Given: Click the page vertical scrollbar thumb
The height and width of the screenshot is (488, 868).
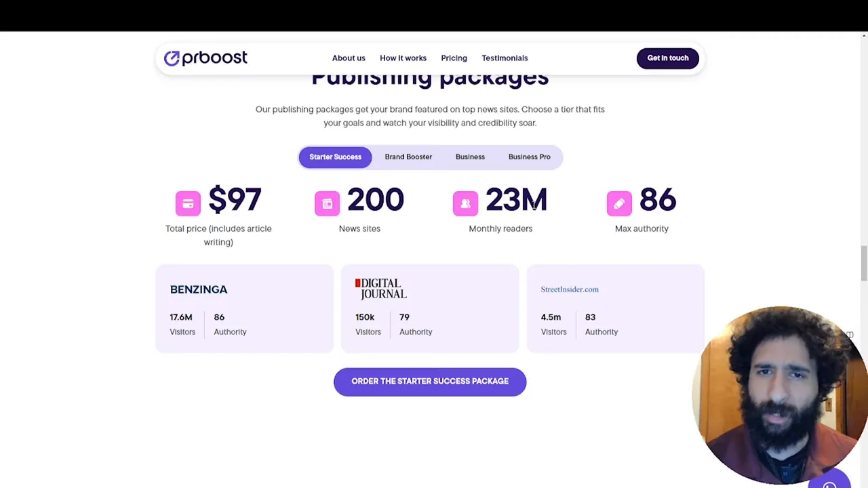Looking at the screenshot, I should tap(864, 263).
